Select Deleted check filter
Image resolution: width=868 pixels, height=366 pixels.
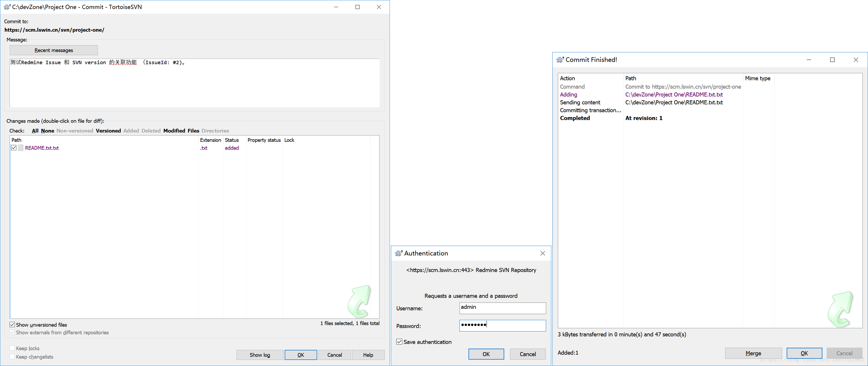click(x=151, y=131)
